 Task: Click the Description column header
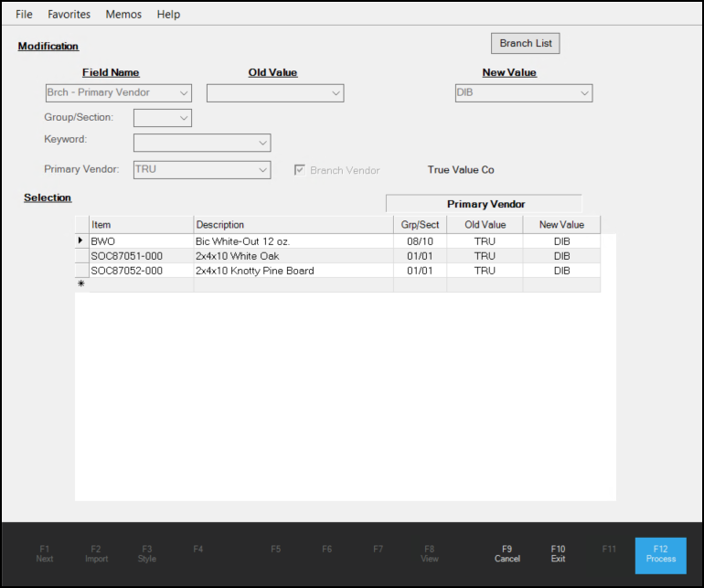pyautogui.click(x=293, y=225)
